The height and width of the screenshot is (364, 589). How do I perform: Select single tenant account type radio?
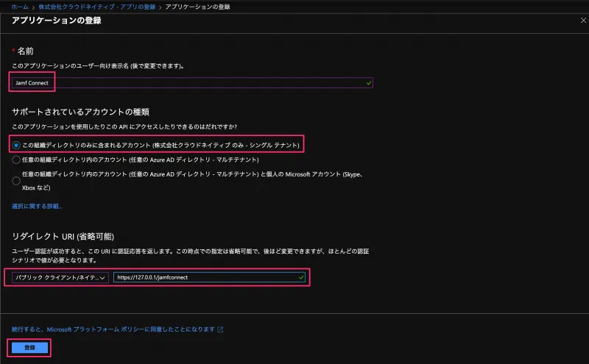coord(16,145)
